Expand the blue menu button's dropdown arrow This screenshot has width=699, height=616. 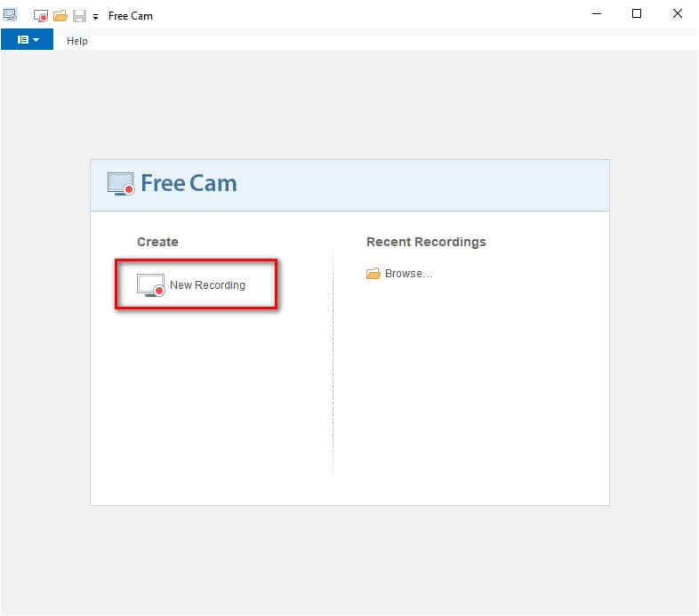(x=36, y=40)
